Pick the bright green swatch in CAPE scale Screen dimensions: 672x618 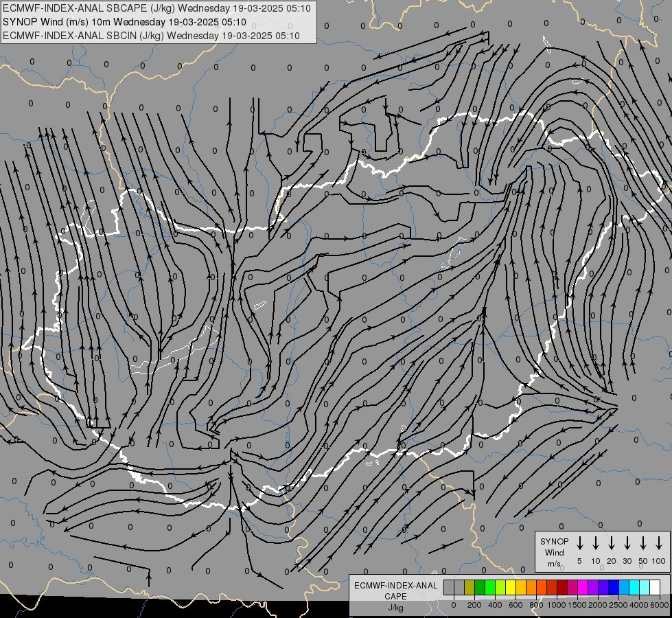pyautogui.click(x=490, y=587)
